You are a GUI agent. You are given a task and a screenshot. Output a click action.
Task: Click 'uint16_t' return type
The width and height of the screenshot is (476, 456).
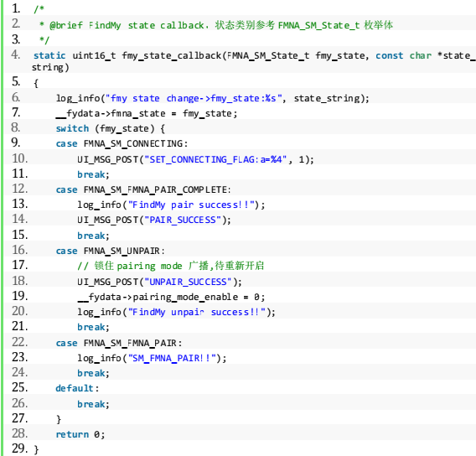point(94,55)
